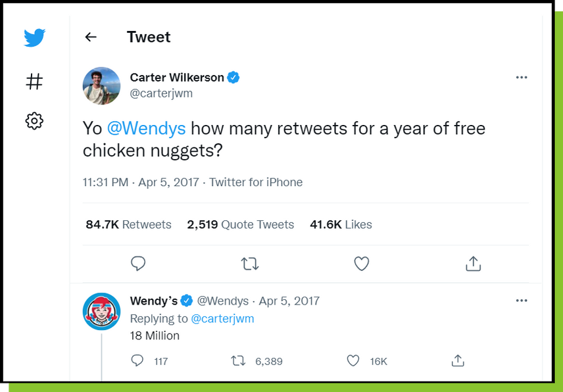Viewport: 563px width, 392px height.
Task: Open the Explore hashtag icon
Action: [33, 82]
